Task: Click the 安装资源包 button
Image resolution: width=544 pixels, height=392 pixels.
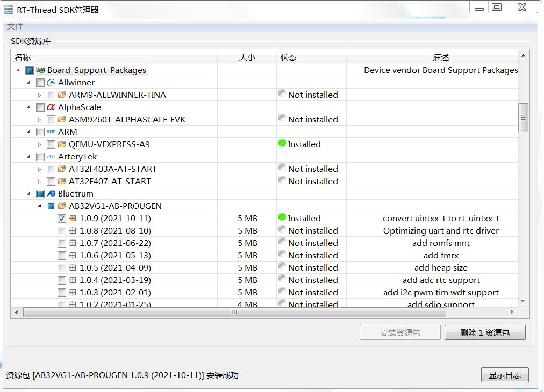Action: (x=400, y=332)
